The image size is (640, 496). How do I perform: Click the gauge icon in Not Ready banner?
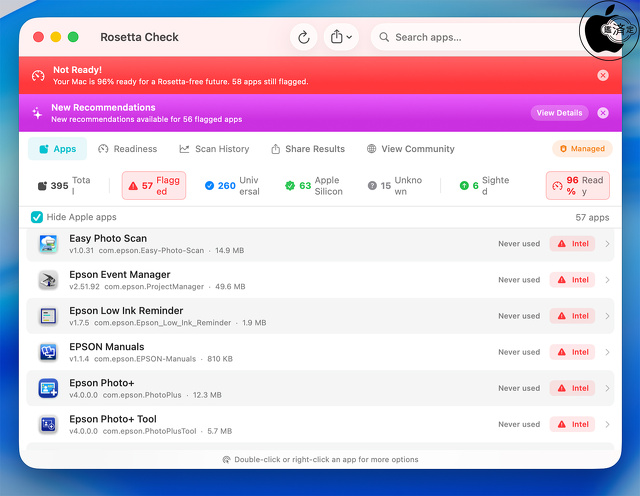[x=38, y=76]
